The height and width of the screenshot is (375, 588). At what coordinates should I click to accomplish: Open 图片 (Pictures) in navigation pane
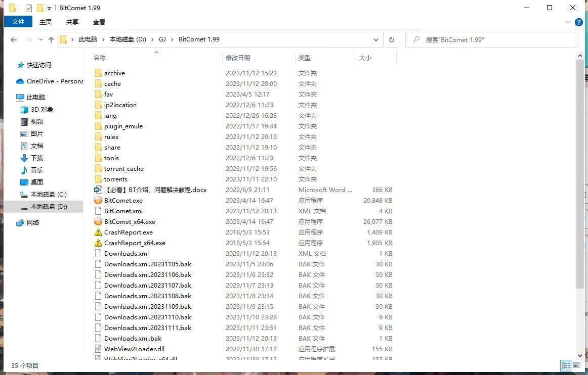click(x=32, y=134)
